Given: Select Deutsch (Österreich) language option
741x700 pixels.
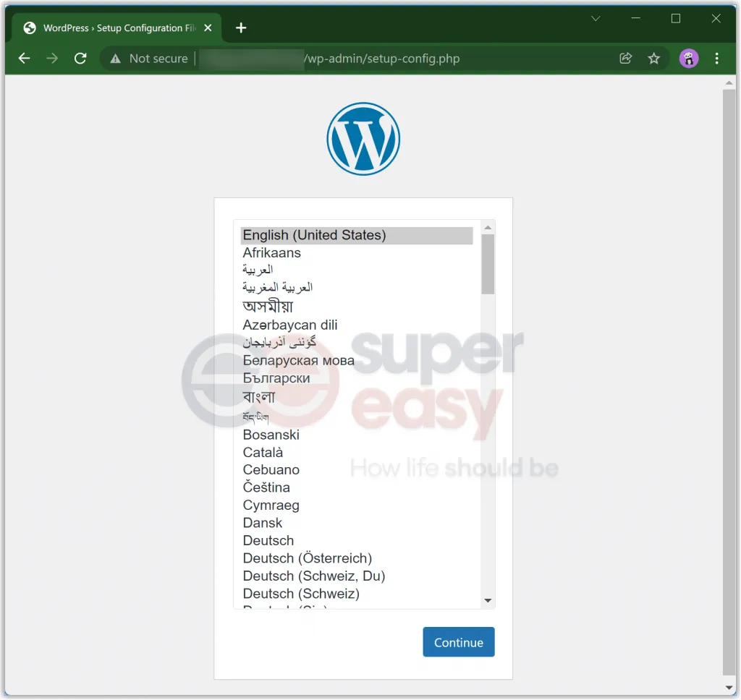Looking at the screenshot, I should pyautogui.click(x=357, y=558).
